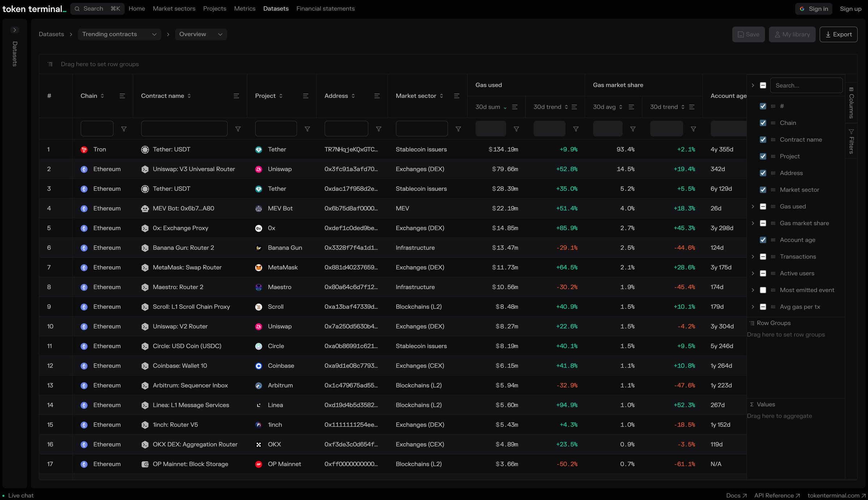
Task: Enable the Most emitted event checkbox
Action: pos(763,290)
